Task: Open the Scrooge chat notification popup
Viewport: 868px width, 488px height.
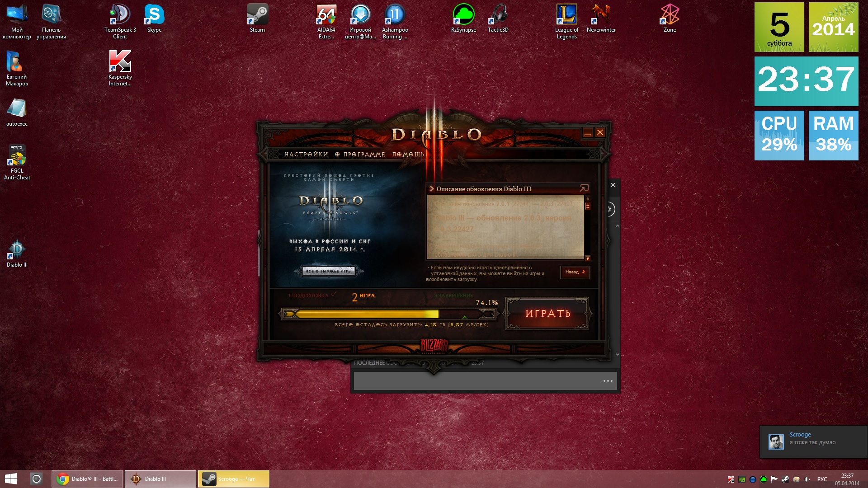Action: point(813,442)
